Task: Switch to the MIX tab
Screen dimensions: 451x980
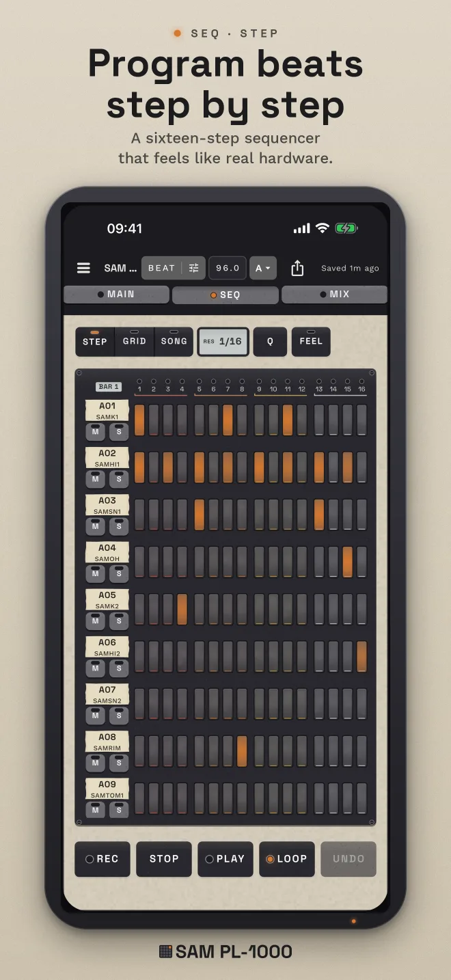Action: (335, 295)
